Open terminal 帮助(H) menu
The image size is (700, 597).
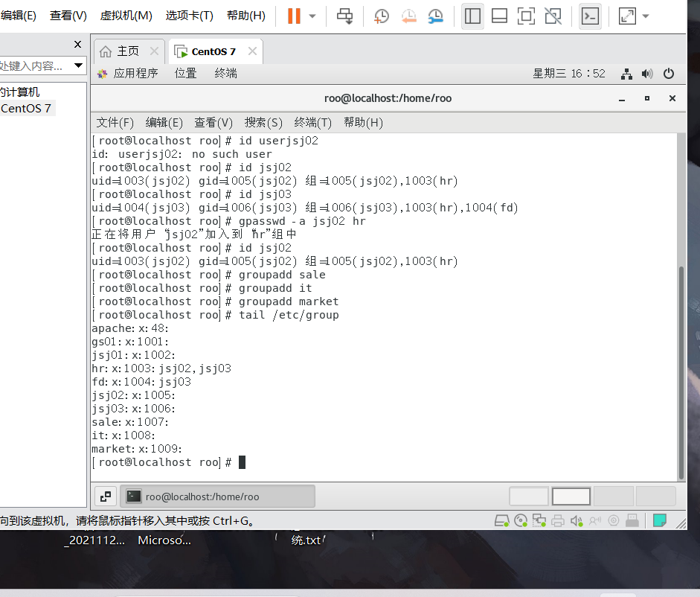363,122
